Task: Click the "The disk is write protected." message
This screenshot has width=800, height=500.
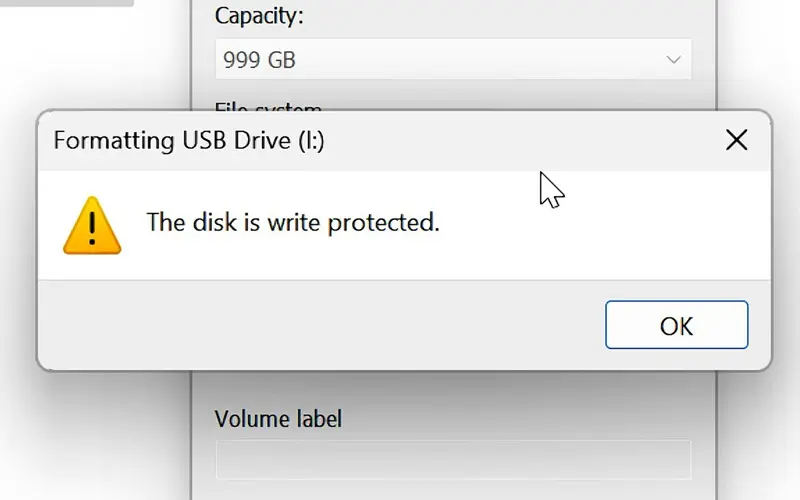Action: pos(293,221)
